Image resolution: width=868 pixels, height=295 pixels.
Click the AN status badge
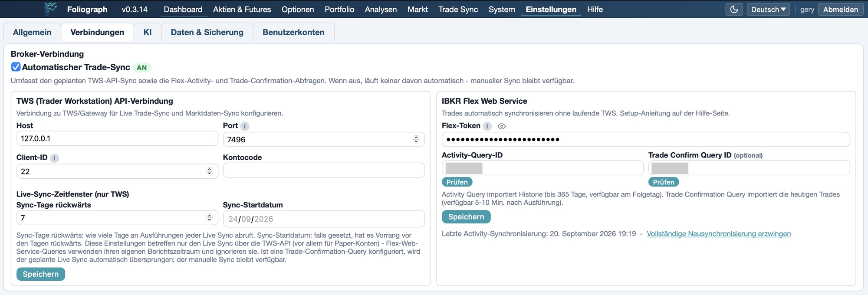pos(142,68)
